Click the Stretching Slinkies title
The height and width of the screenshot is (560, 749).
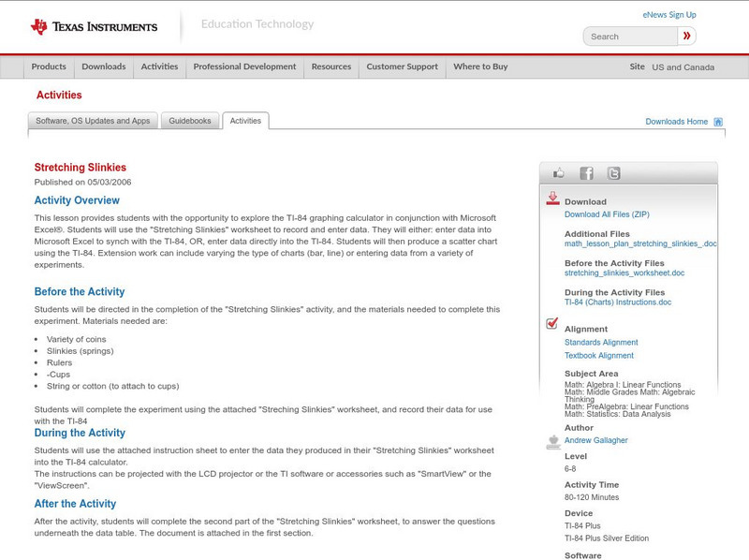(81, 168)
